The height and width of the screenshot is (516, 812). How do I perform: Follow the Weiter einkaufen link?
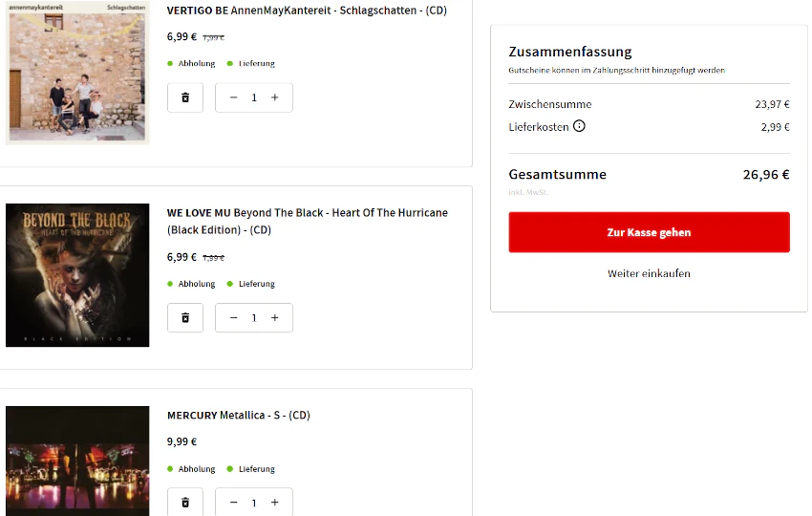[x=649, y=273]
